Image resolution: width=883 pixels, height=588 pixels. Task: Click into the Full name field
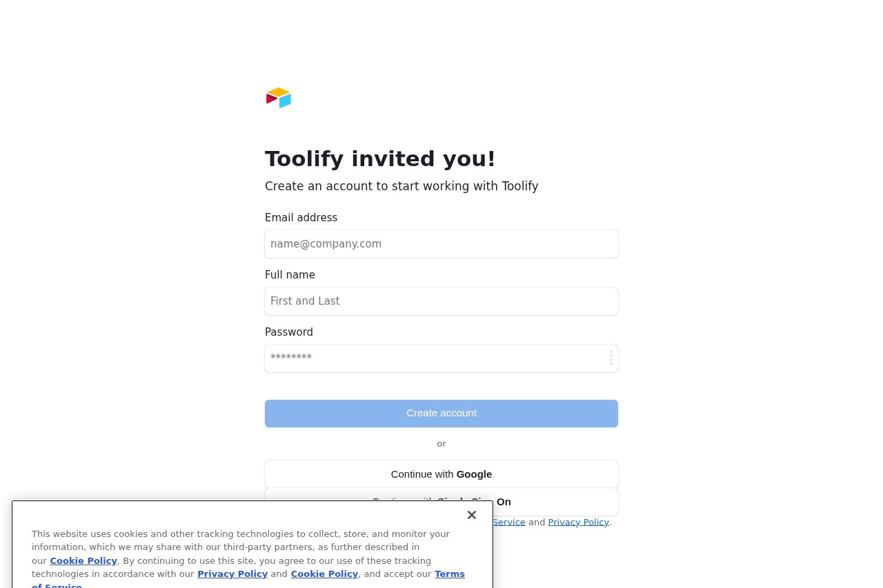tap(441, 301)
